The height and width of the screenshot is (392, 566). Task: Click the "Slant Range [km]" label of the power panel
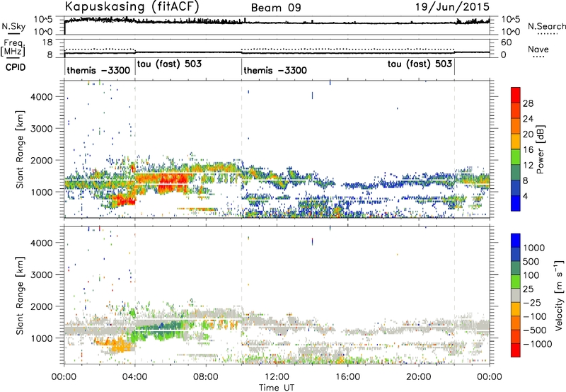point(20,149)
